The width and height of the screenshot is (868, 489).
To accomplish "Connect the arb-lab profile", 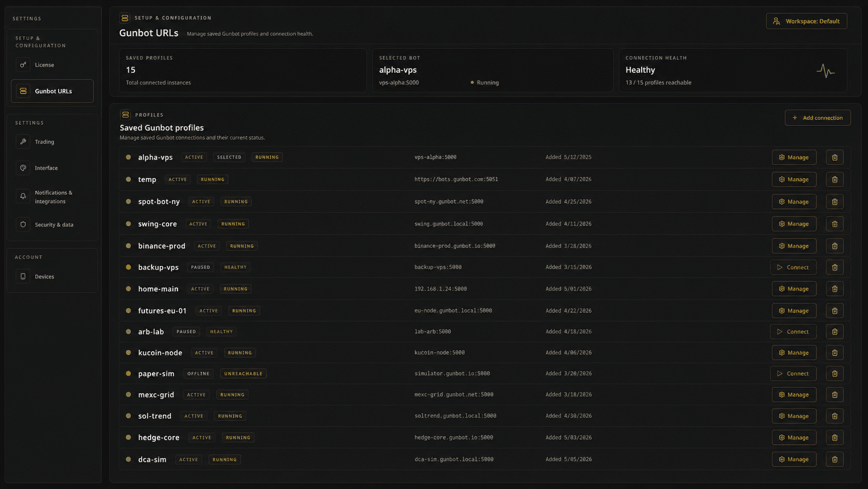I will [793, 332].
